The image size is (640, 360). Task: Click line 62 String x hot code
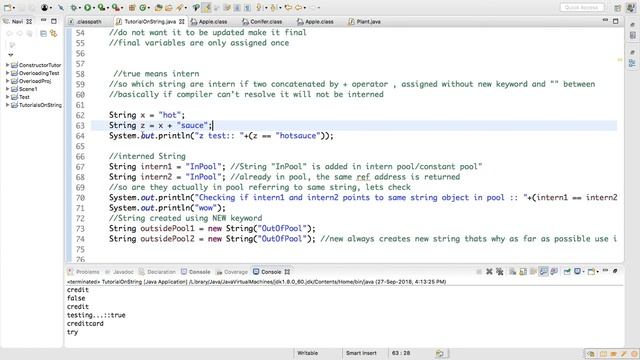tap(147, 115)
